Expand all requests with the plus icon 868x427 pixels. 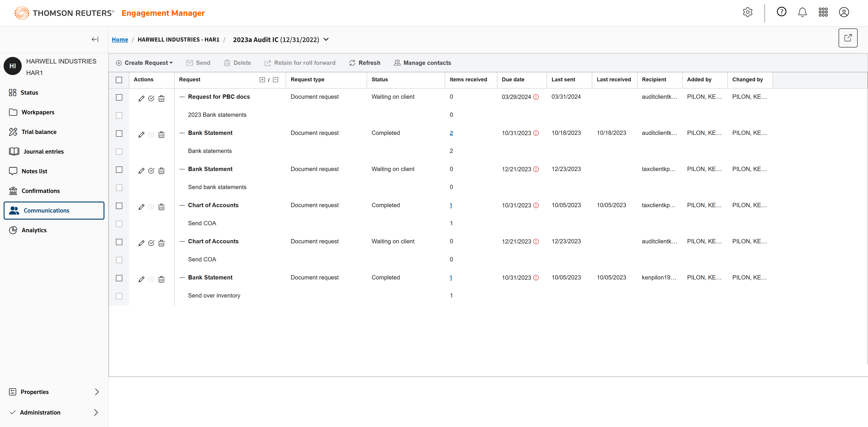pyautogui.click(x=262, y=80)
